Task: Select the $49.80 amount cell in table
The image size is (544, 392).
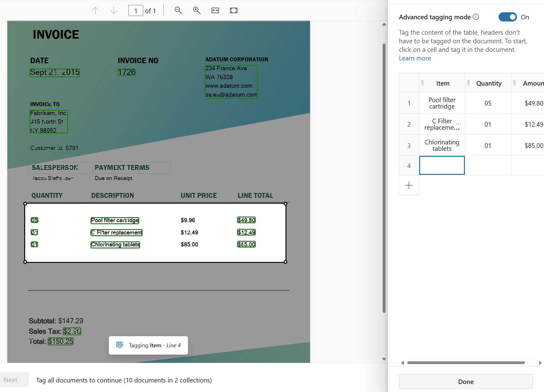Action: click(528, 103)
